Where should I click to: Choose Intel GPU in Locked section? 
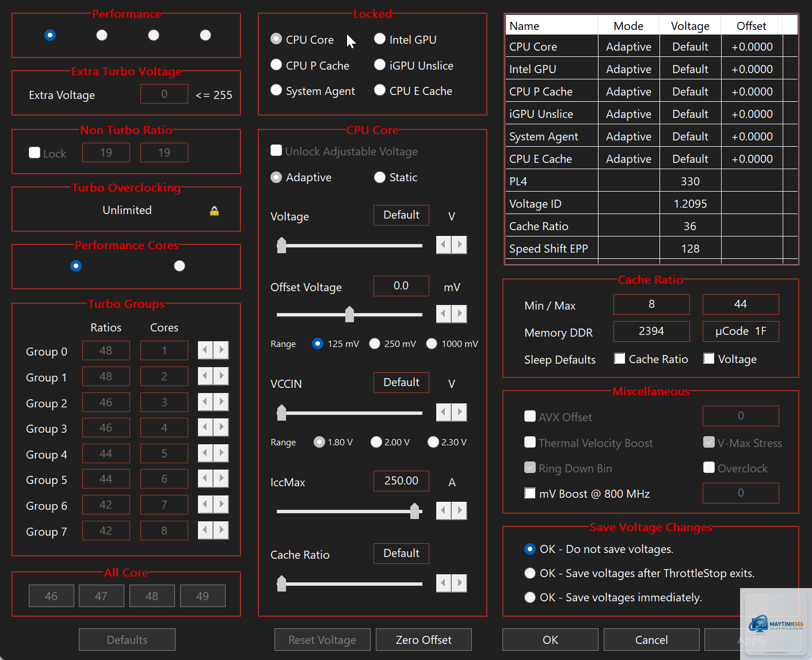(x=380, y=39)
